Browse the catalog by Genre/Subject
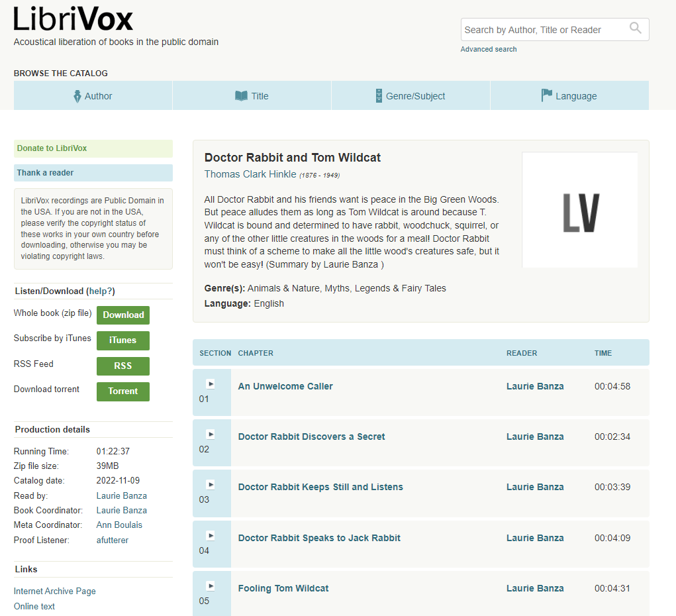676x616 pixels. point(410,96)
